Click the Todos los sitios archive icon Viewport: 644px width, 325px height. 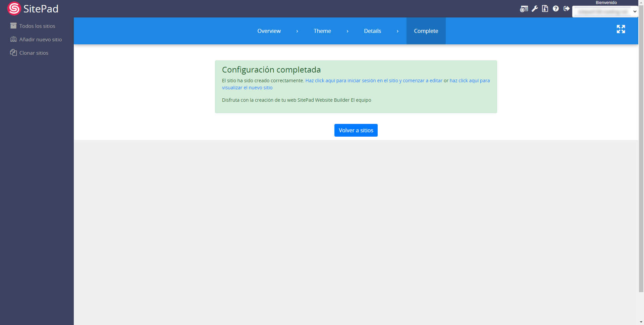(x=13, y=26)
